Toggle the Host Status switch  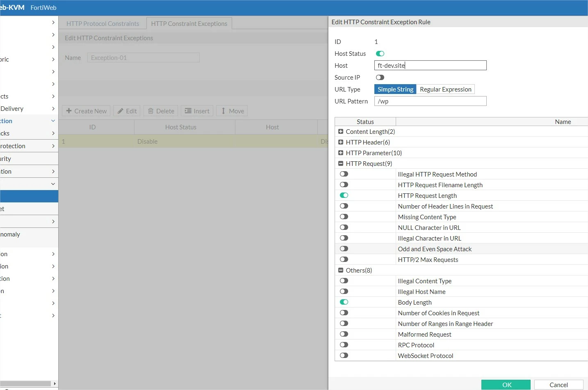(x=380, y=54)
